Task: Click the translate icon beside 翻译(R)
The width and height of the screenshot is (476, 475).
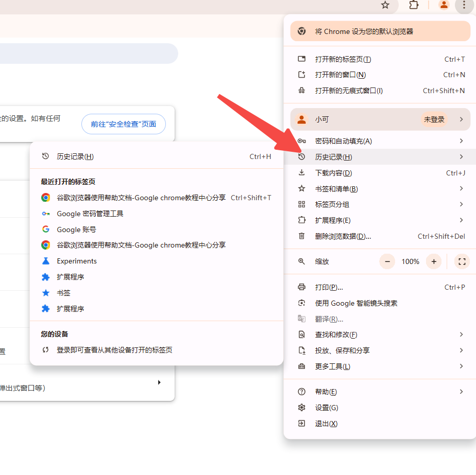Action: coord(301,319)
